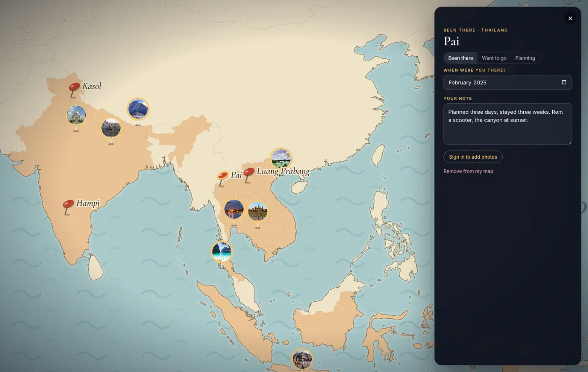Click the Pai map label
This screenshot has width=588, height=372.
coord(236,175)
